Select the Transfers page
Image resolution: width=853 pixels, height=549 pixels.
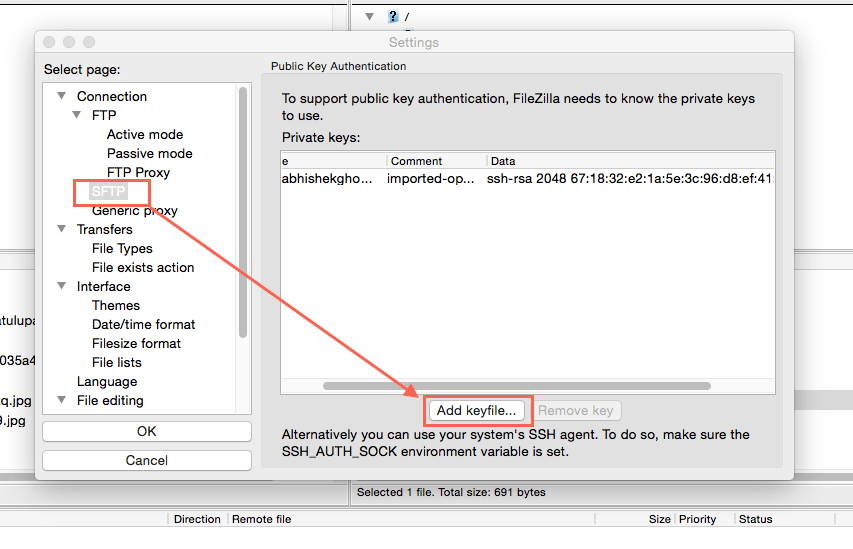(x=104, y=230)
